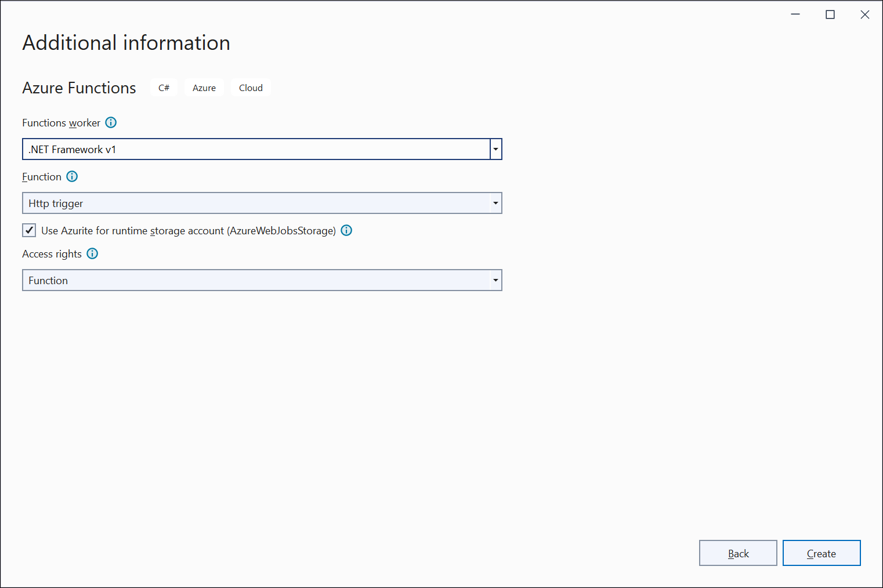Viewport: 883px width, 588px height.
Task: Click the Azure tag
Action: [204, 88]
